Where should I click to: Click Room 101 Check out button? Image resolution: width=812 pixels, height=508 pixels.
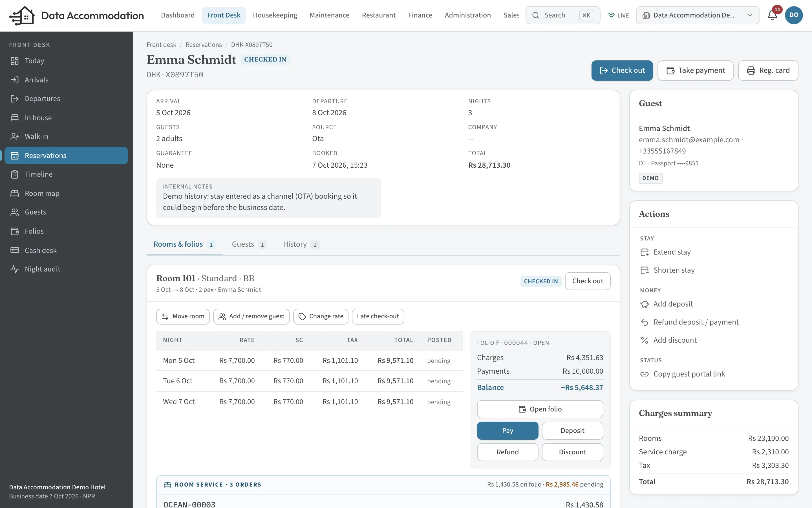pyautogui.click(x=588, y=281)
